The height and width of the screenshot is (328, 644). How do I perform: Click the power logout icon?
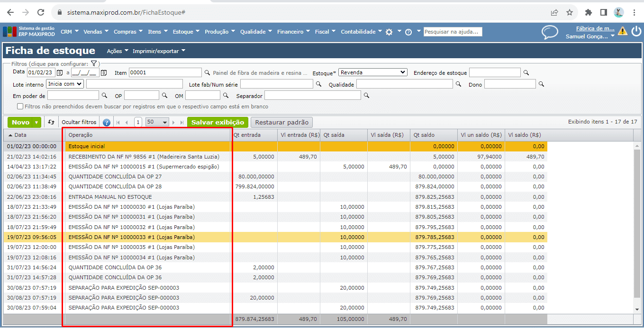click(x=635, y=31)
